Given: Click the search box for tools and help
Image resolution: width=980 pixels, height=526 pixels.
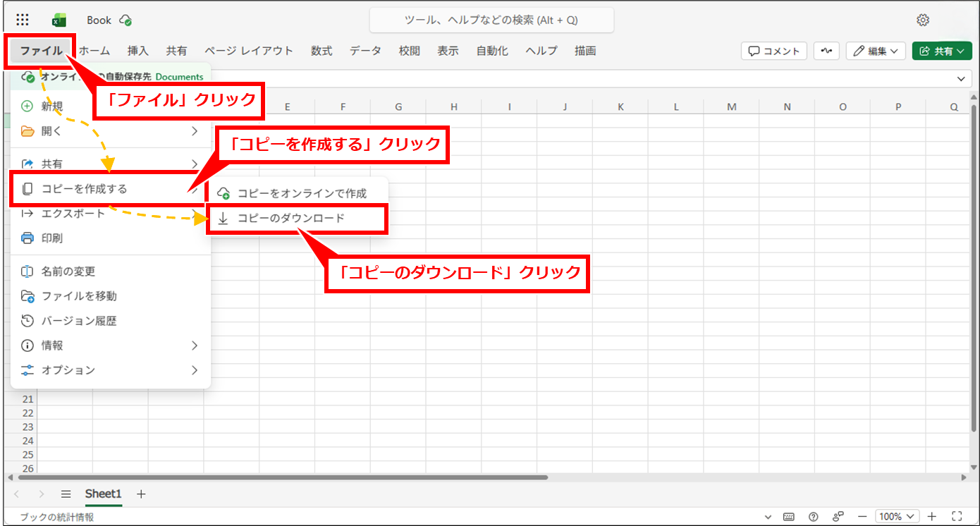Looking at the screenshot, I should pyautogui.click(x=491, y=20).
